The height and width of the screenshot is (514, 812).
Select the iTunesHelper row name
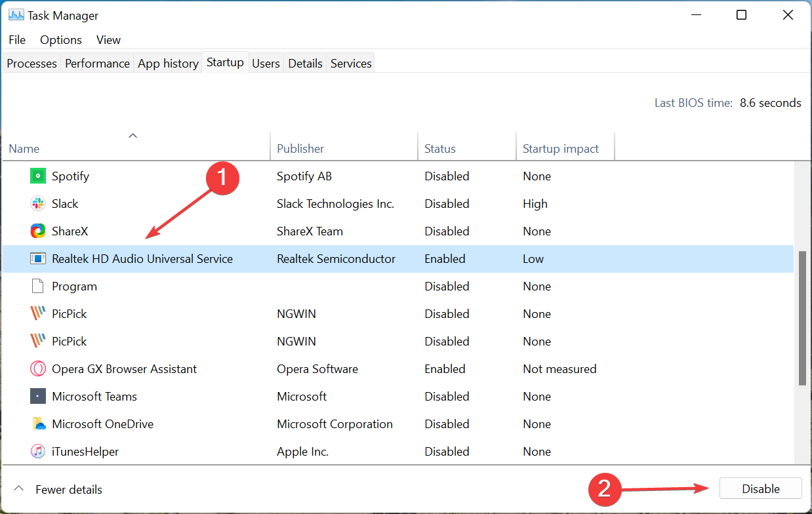(x=85, y=452)
